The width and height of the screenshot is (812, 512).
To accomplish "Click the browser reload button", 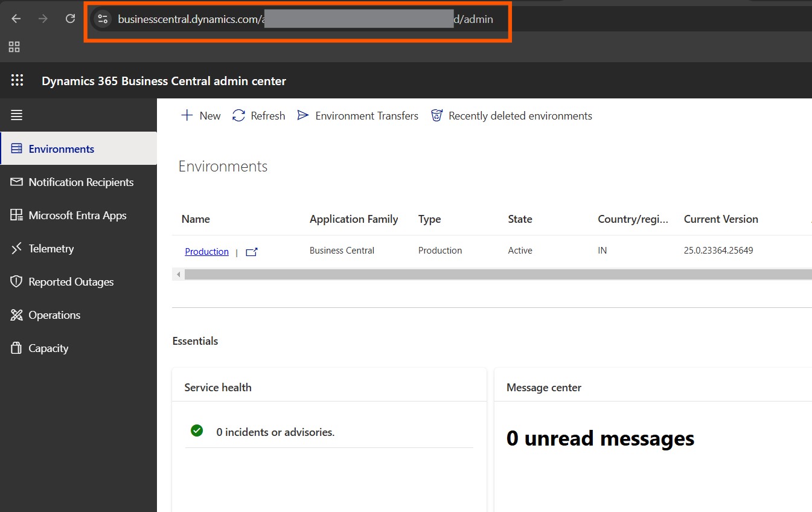I will tap(70, 19).
